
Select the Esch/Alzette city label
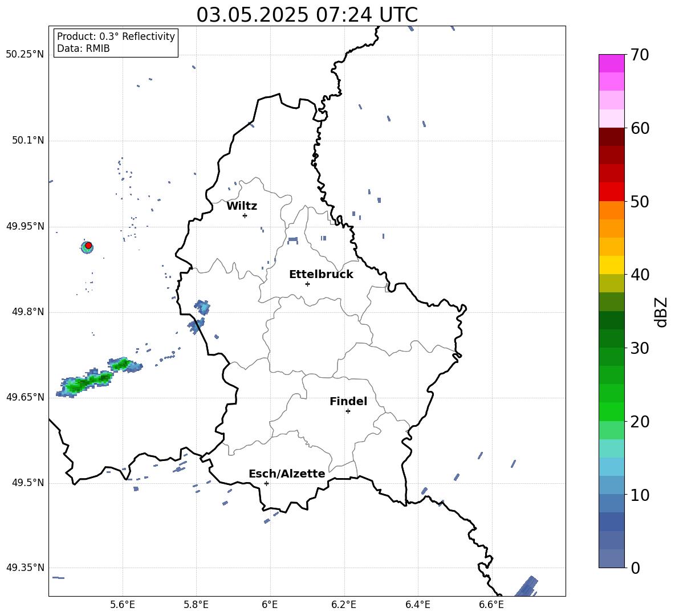point(287,474)
